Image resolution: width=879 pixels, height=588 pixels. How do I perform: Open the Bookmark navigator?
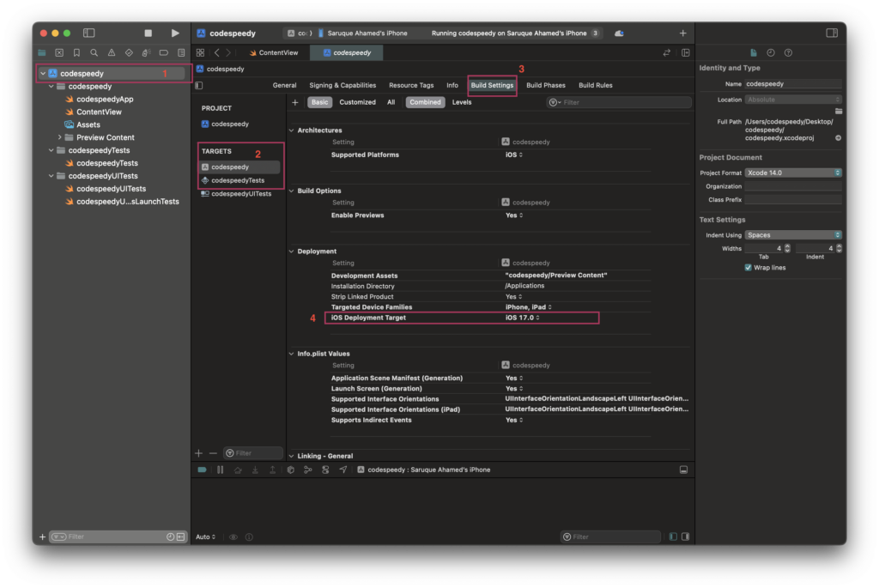click(76, 52)
